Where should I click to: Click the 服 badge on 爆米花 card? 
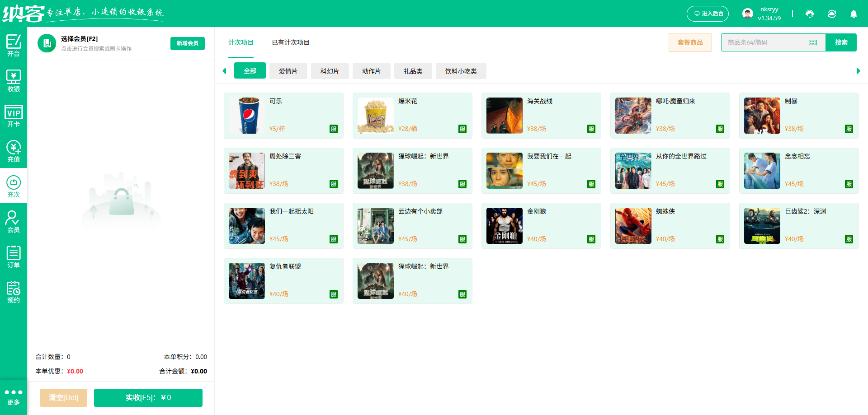[462, 129]
